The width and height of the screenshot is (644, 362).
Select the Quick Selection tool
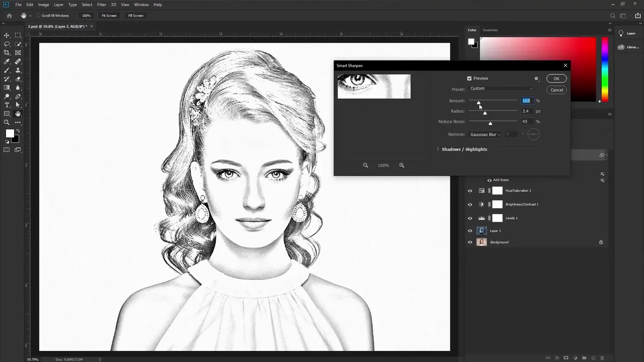pos(18,44)
